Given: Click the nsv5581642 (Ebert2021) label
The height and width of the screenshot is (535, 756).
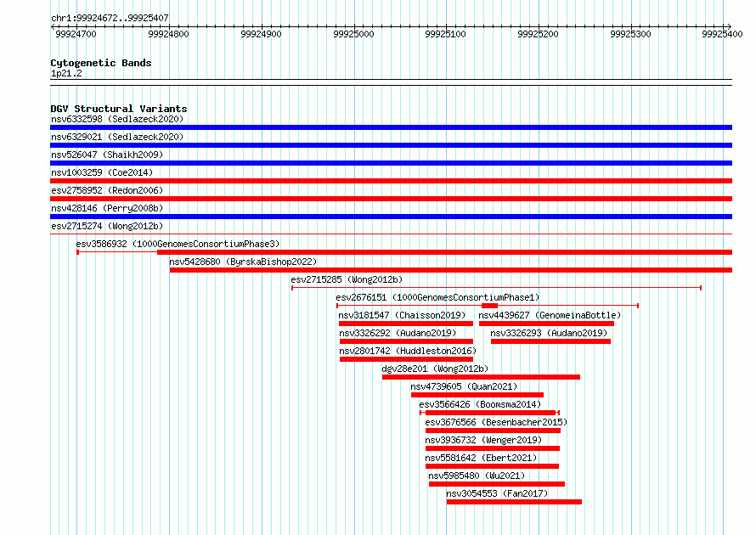Looking at the screenshot, I should (x=481, y=458).
